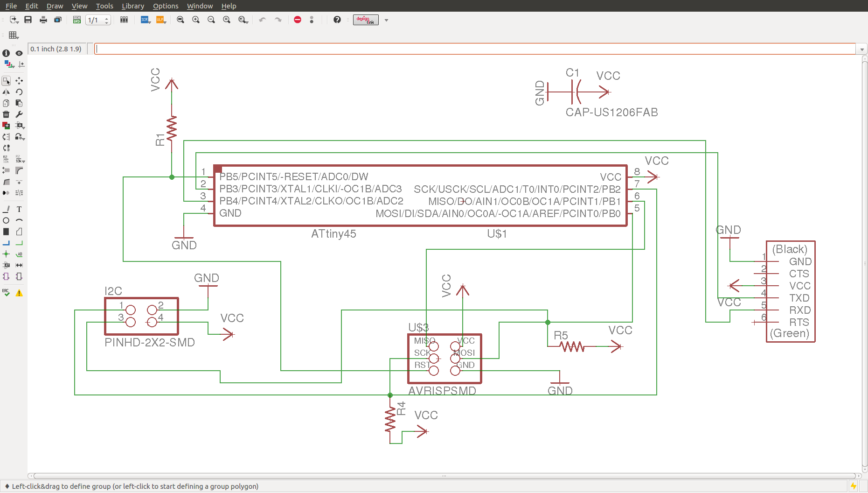
Task: Open the Use libraries icon
Action: pyautogui.click(x=124, y=20)
